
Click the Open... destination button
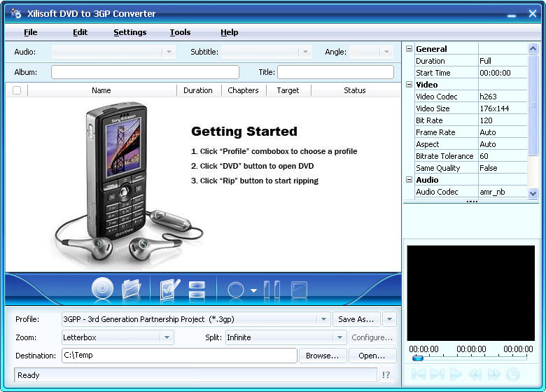pos(372,356)
